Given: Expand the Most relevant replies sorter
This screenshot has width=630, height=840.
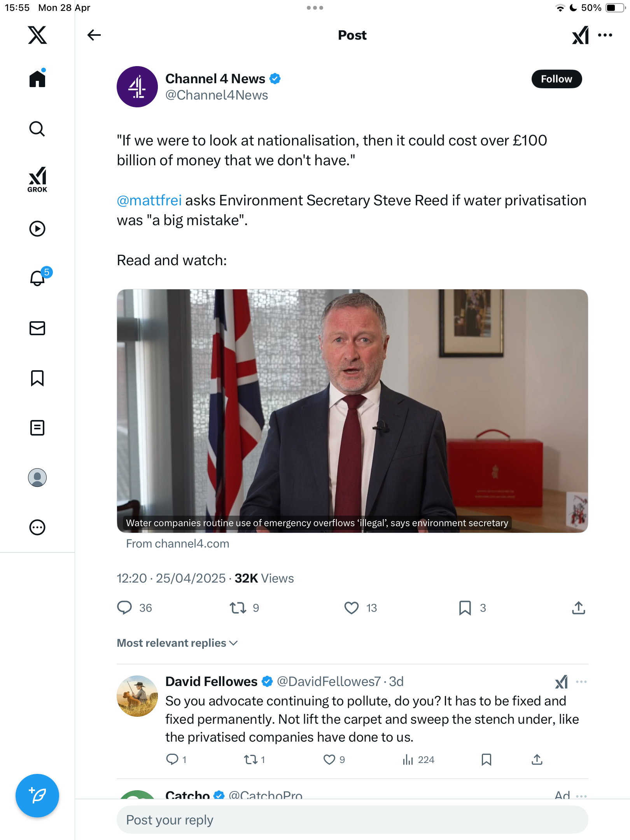Looking at the screenshot, I should [x=177, y=643].
